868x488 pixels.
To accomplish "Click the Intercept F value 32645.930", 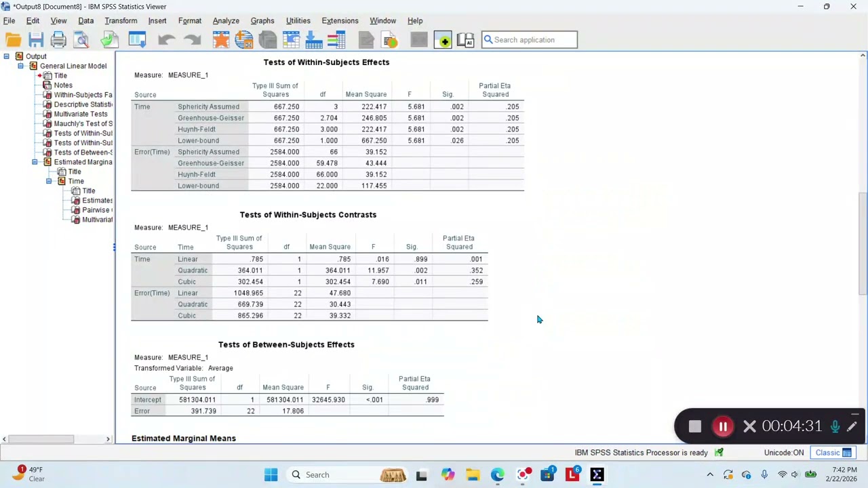I will [328, 400].
